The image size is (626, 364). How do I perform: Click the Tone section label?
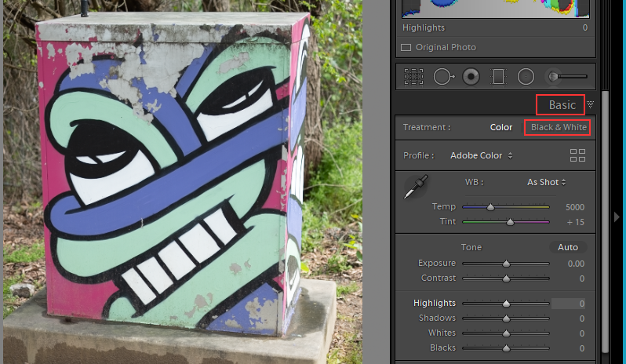coord(471,247)
